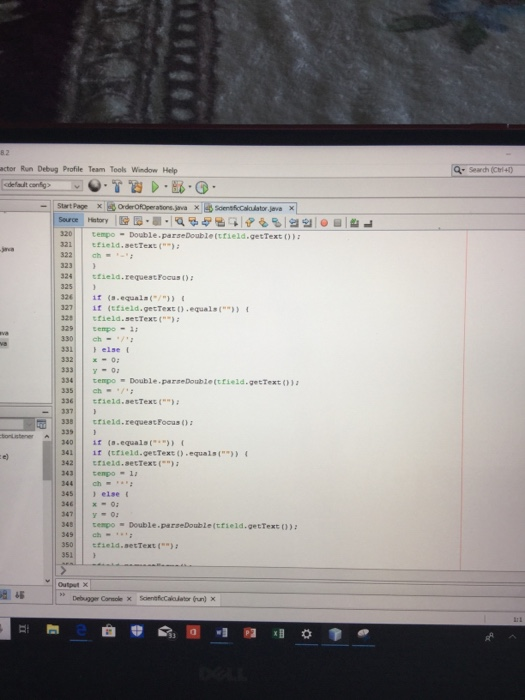Screen dimensions: 525x700
Task: Click the Debug Project icon
Action: (178, 187)
